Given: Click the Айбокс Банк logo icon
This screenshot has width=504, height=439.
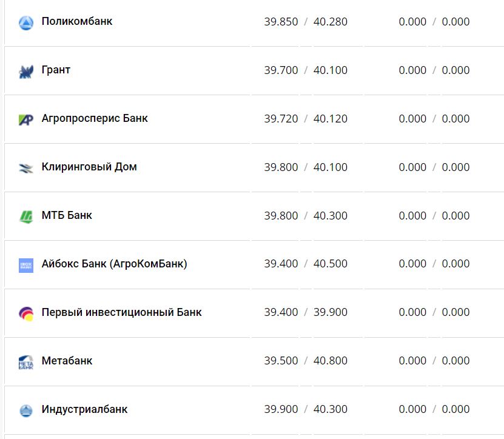Looking at the screenshot, I should coord(26,265).
